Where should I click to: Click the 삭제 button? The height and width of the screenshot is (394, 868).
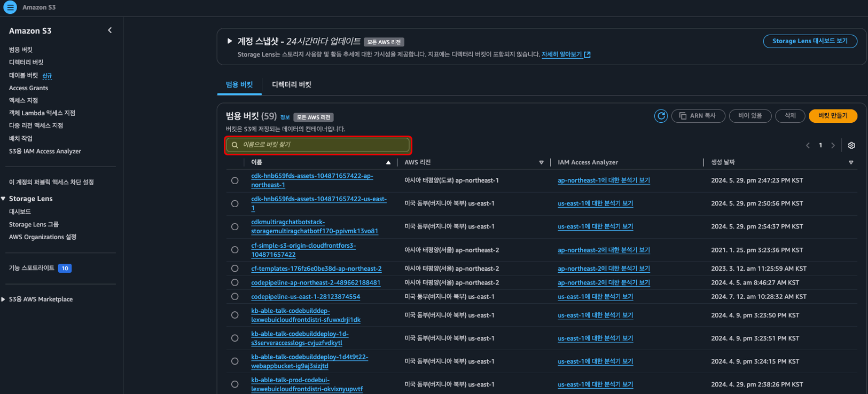[x=790, y=116]
